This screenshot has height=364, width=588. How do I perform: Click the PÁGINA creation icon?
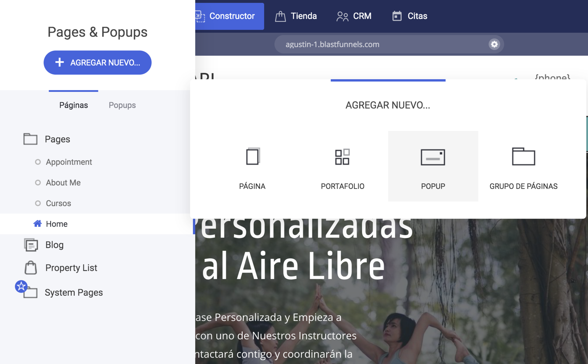[x=252, y=157]
